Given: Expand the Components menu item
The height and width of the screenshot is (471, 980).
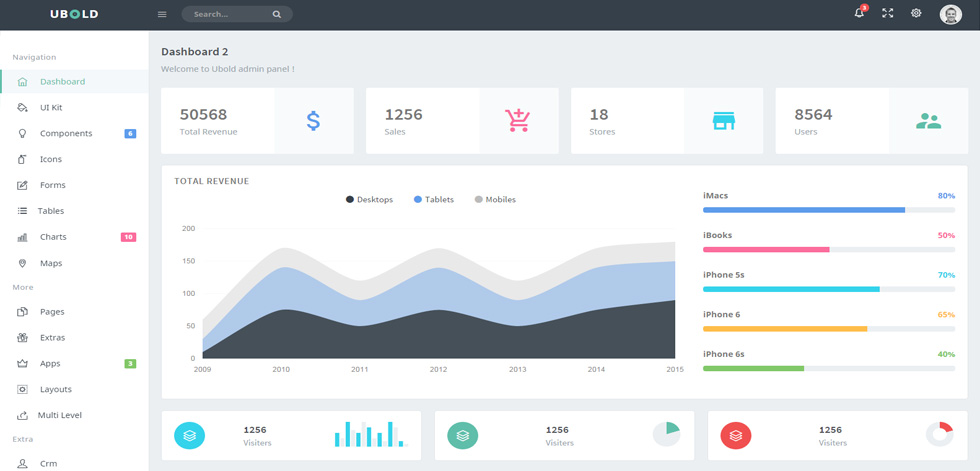Looking at the screenshot, I should 74,134.
